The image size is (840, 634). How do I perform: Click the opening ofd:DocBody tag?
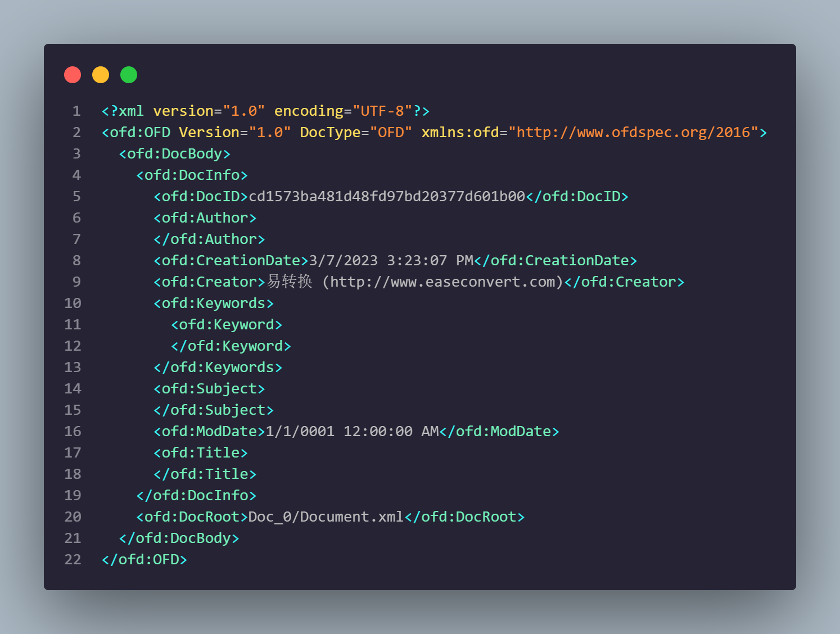click(x=175, y=154)
